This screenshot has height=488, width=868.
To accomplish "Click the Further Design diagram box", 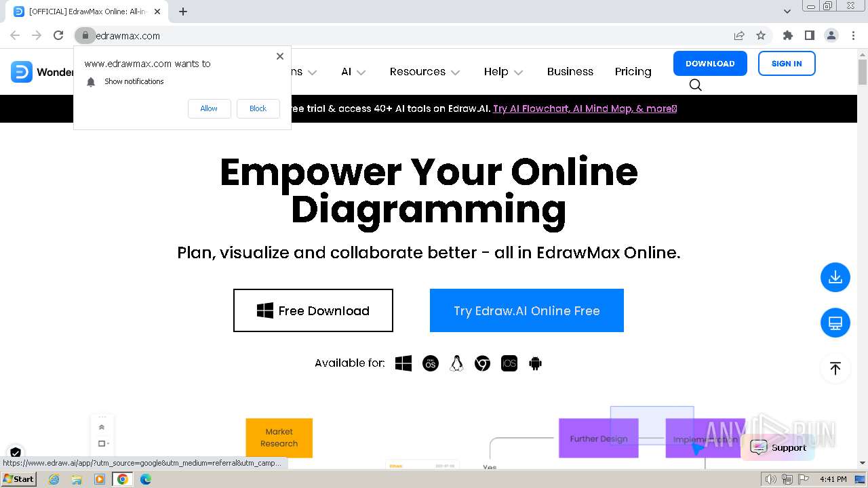I will (599, 439).
